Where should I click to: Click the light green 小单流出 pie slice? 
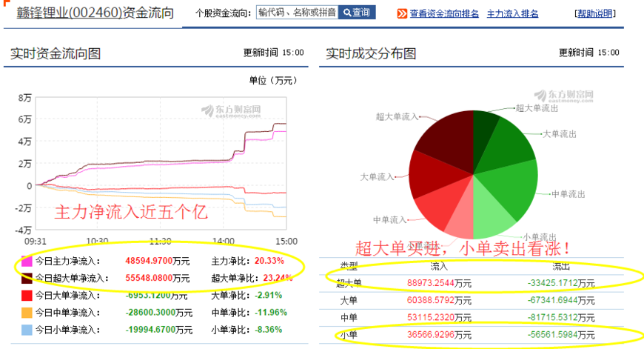(x=491, y=213)
